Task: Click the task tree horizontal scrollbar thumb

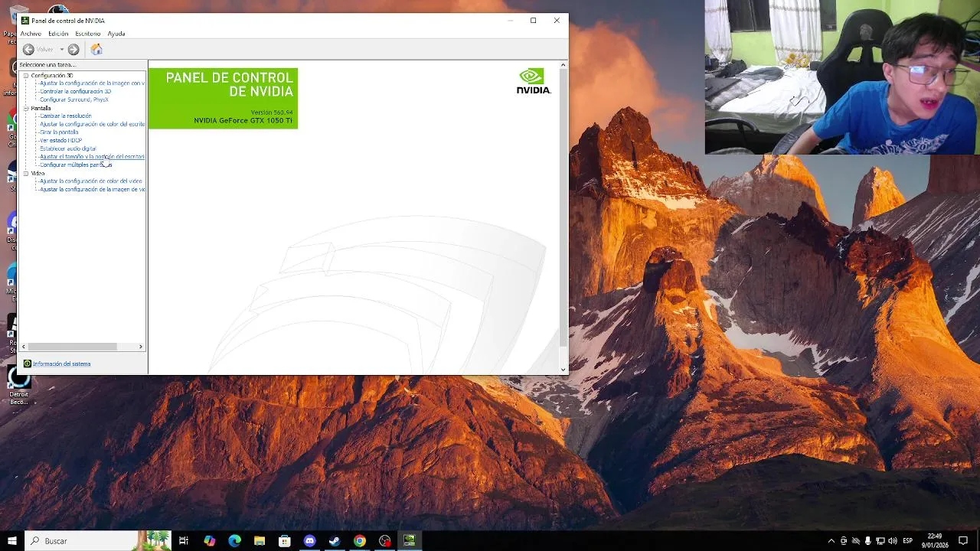Action: point(73,347)
